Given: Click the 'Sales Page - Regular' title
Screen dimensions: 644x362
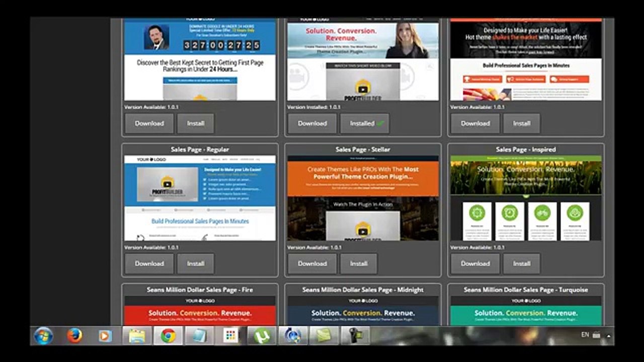Looking at the screenshot, I should [x=200, y=149].
